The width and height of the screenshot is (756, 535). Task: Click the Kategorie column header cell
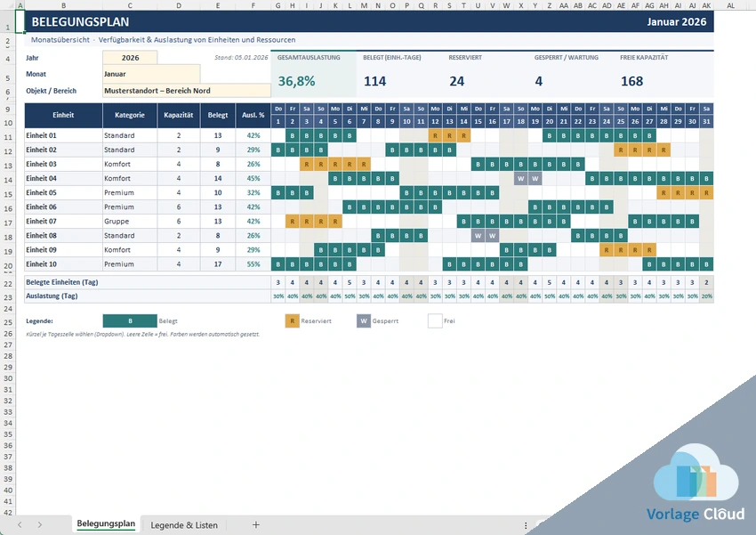[130, 116]
